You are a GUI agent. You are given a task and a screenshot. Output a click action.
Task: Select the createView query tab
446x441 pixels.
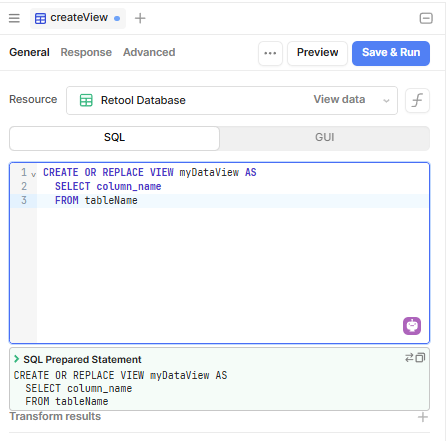78,18
